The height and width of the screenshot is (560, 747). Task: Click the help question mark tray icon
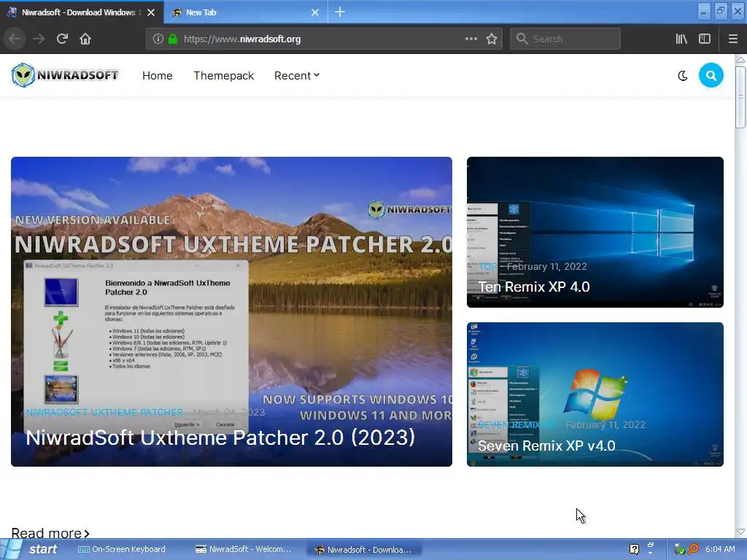634,549
